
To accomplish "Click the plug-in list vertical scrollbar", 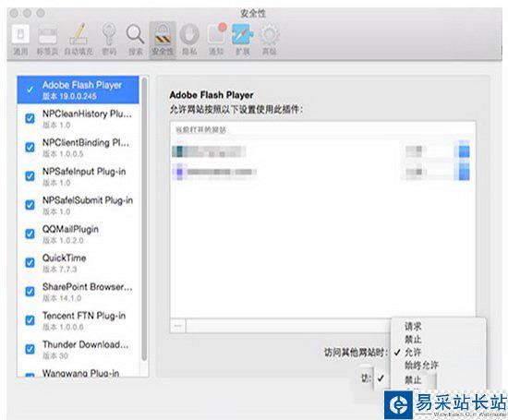I will tap(144, 219).
